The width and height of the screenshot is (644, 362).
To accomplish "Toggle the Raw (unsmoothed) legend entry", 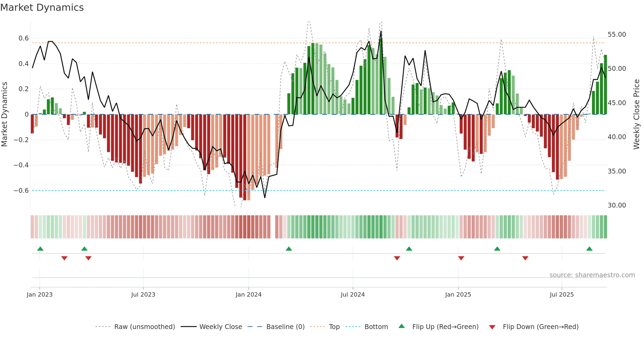I will pyautogui.click(x=135, y=327).
